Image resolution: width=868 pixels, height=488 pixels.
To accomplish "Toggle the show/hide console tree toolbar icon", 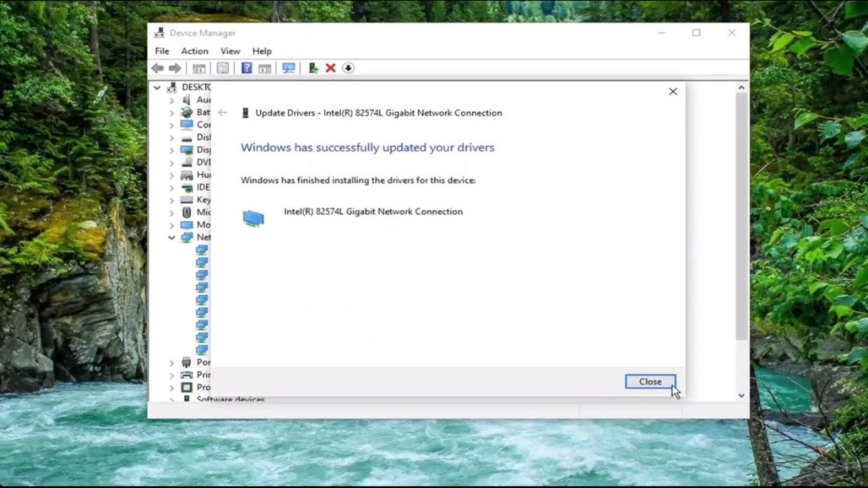I will (199, 68).
